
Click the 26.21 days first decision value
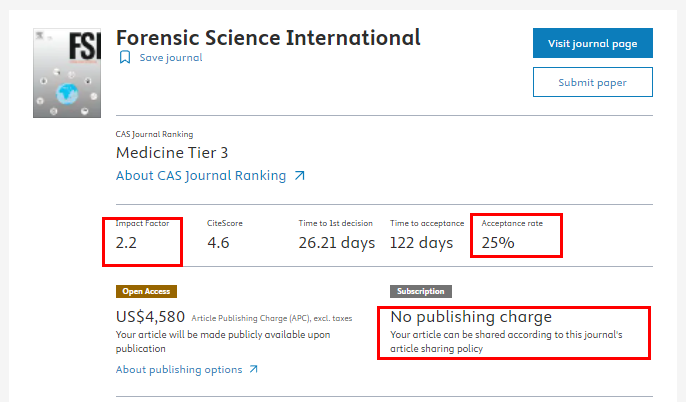[336, 243]
